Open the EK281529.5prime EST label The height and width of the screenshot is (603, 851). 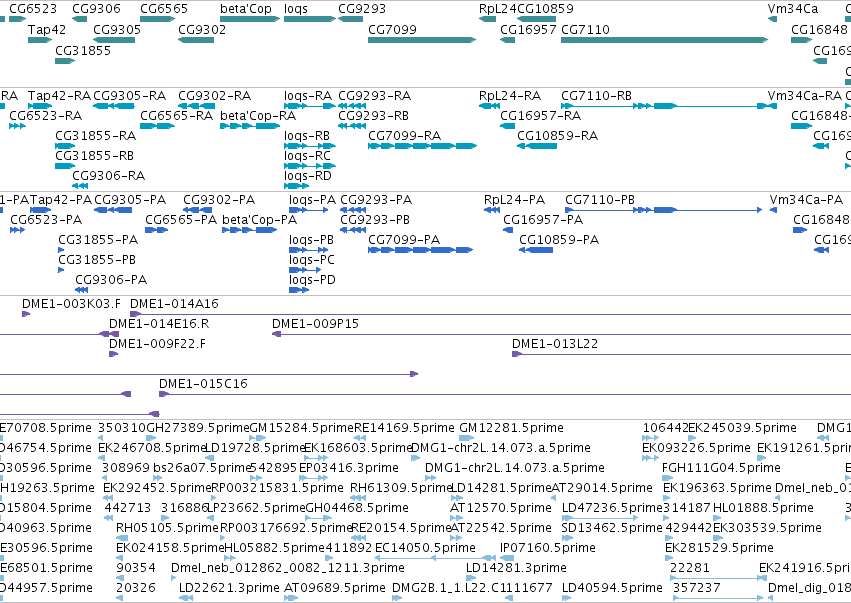pyautogui.click(x=719, y=548)
